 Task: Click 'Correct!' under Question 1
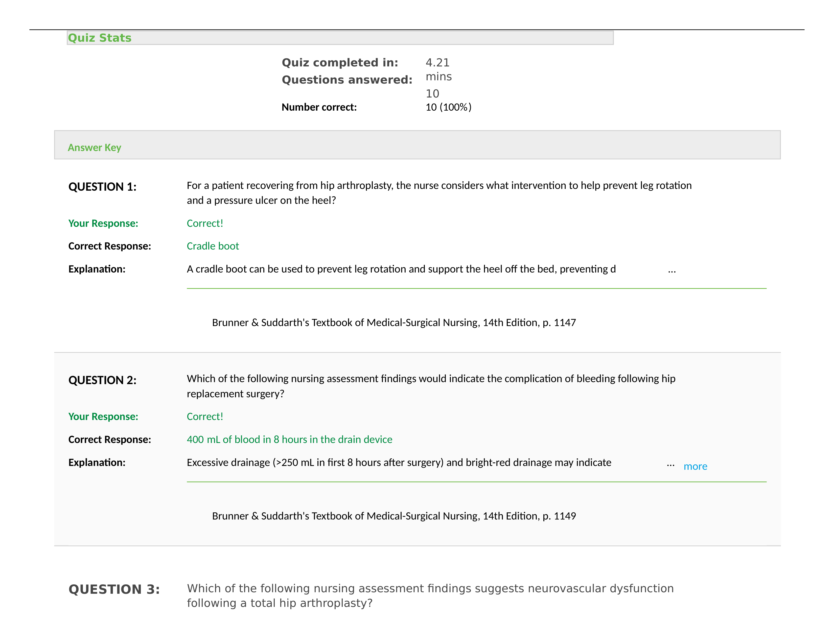tap(205, 223)
